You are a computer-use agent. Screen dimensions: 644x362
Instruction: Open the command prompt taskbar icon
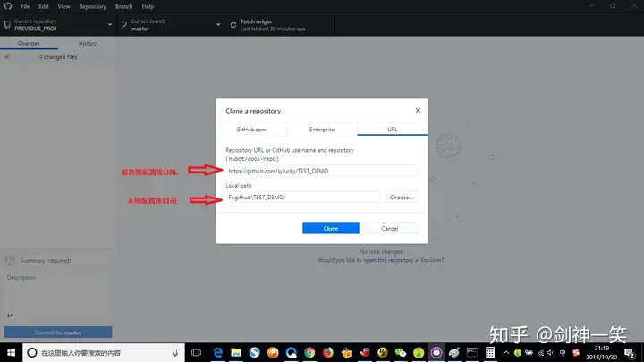point(472,352)
